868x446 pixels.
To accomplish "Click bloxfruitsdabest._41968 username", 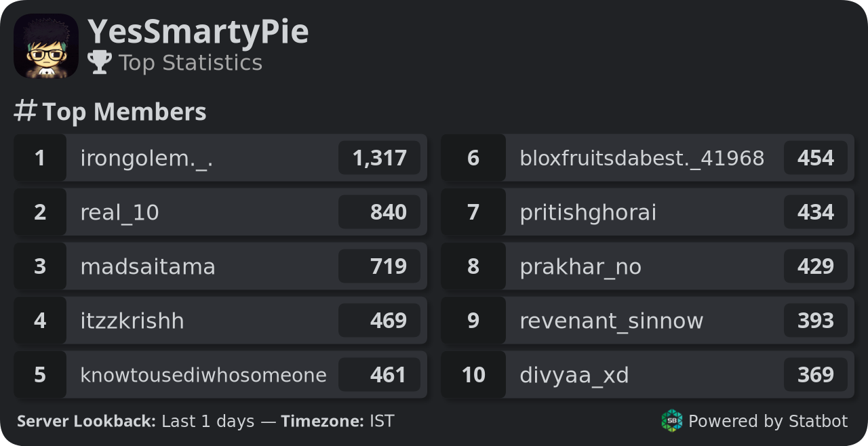I will (x=642, y=159).
